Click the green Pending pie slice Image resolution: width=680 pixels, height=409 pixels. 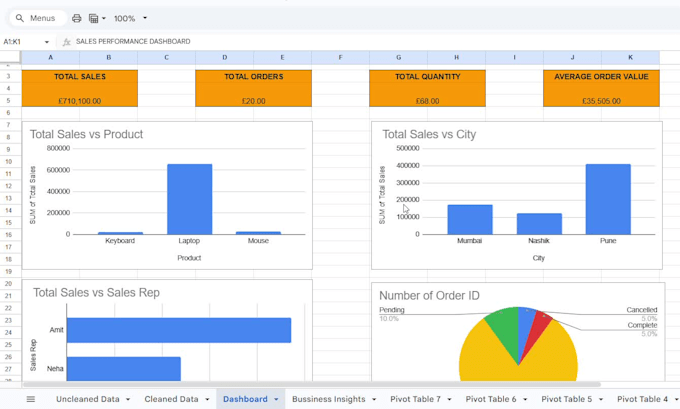tap(506, 327)
